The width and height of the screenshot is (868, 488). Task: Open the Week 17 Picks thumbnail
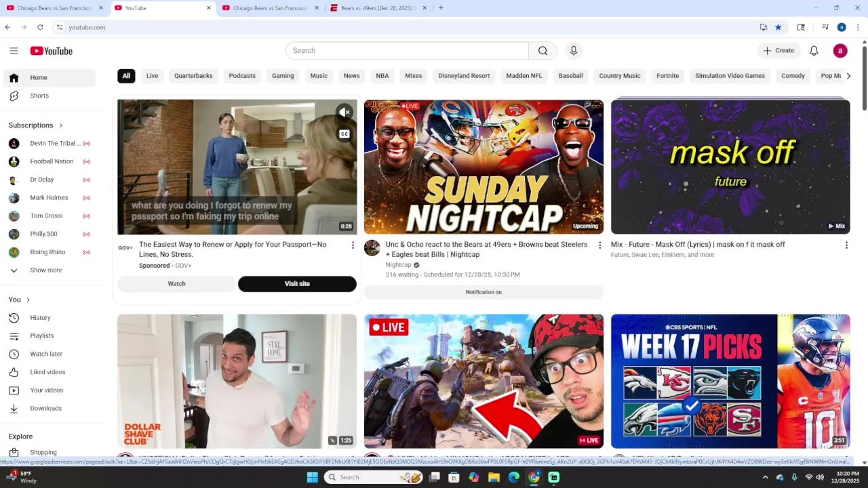(x=730, y=381)
